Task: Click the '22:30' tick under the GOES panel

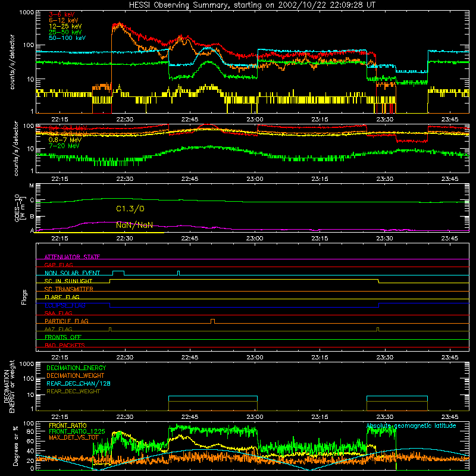Action: [x=125, y=239]
